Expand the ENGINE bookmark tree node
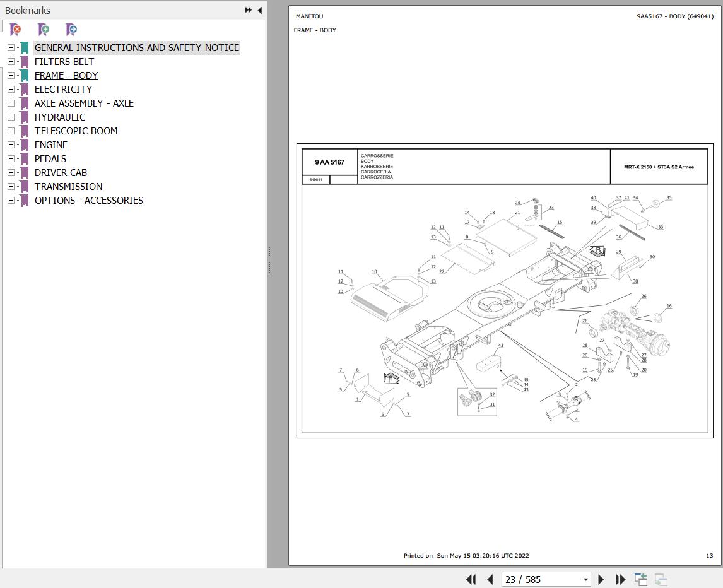Viewport: 723px width, 588px height. click(11, 145)
